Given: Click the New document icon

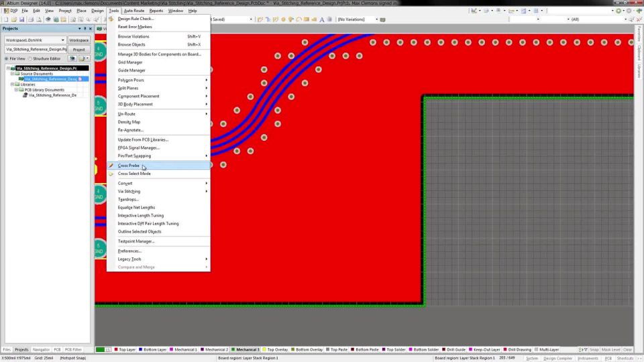Looking at the screenshot, I should [x=6, y=19].
